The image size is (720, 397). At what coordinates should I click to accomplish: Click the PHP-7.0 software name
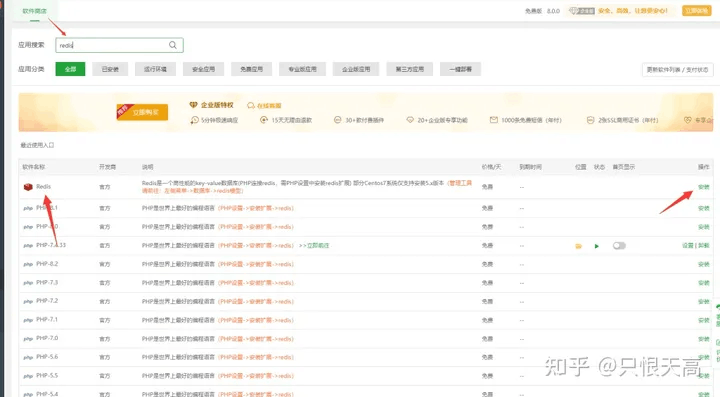click(x=47, y=338)
